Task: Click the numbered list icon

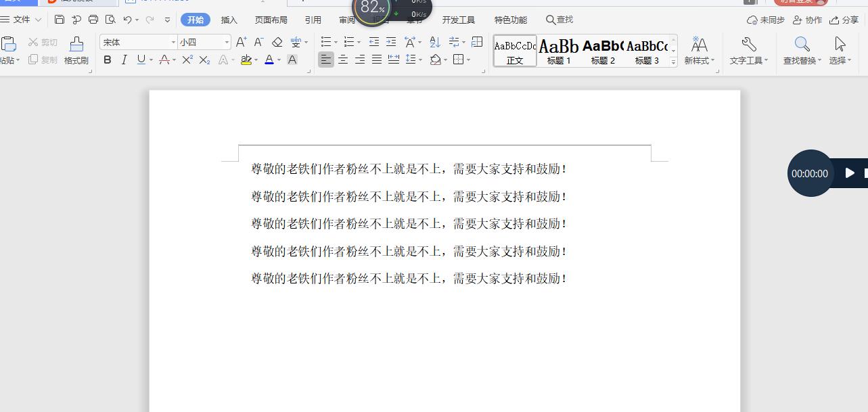Action: click(348, 42)
